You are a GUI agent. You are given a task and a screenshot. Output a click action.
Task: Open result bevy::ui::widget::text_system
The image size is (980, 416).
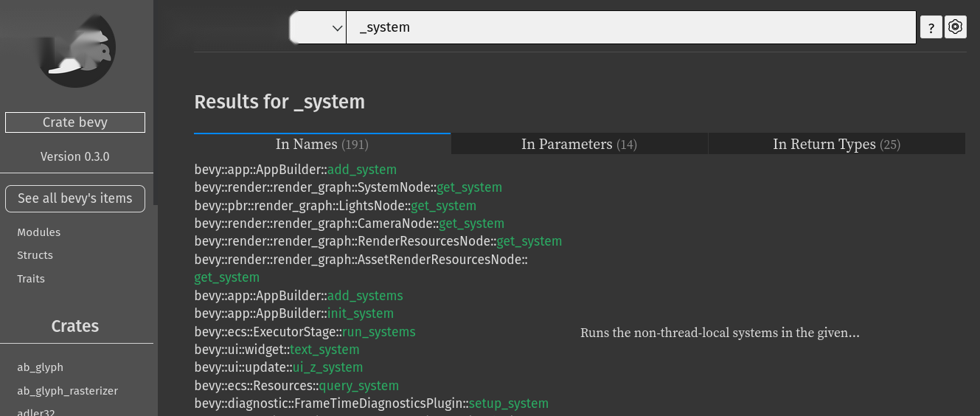tap(277, 350)
